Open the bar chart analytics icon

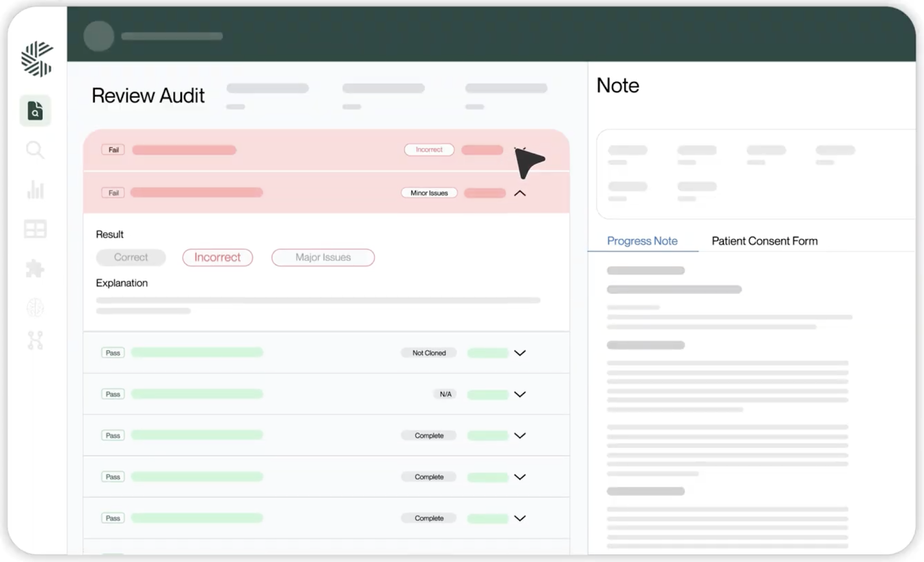click(35, 190)
